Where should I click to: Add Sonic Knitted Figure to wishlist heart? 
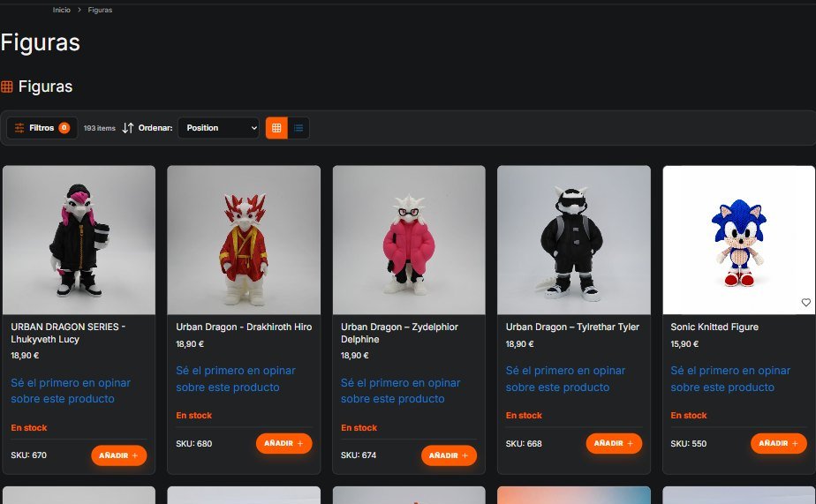tap(805, 302)
